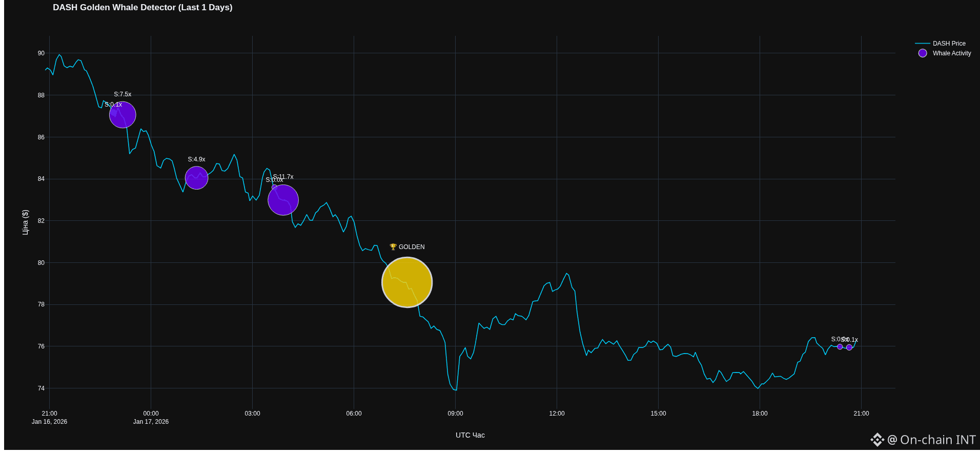
Task: Click the small S:0.1x marker near 21:00 end
Action: tap(849, 347)
